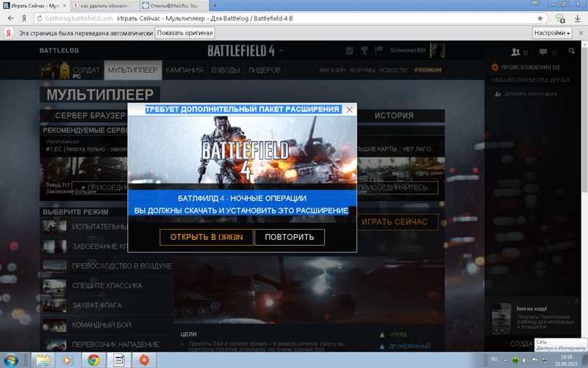Open File Explorer from the taskbar

[x=43, y=361]
